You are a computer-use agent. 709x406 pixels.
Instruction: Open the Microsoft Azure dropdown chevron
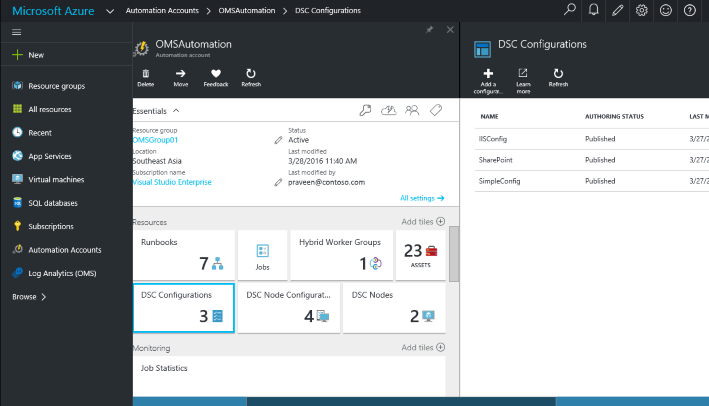(110, 11)
